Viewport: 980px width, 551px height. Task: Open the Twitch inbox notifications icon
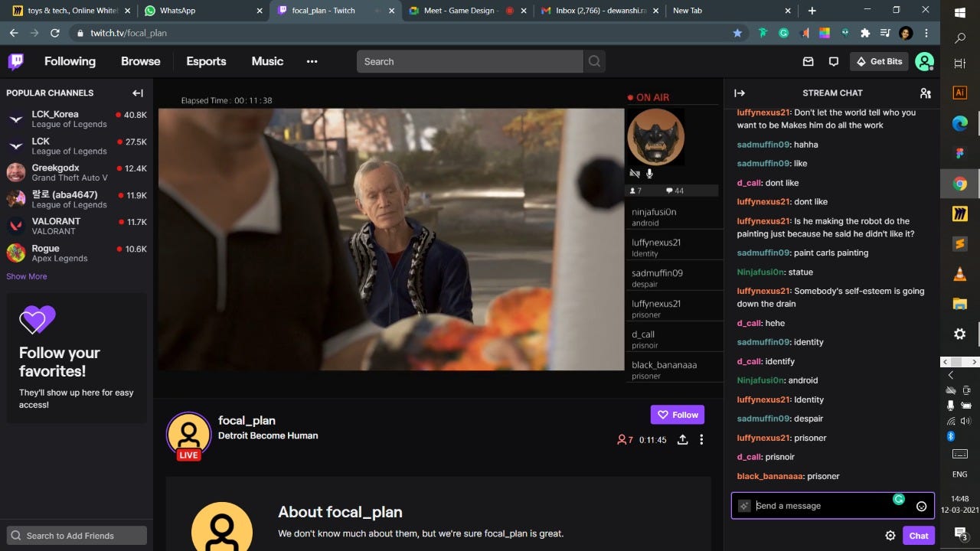[x=808, y=61]
